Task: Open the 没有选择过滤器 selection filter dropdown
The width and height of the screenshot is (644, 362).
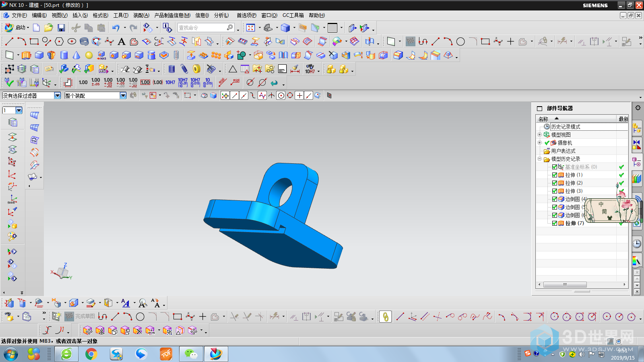Action: pyautogui.click(x=57, y=95)
